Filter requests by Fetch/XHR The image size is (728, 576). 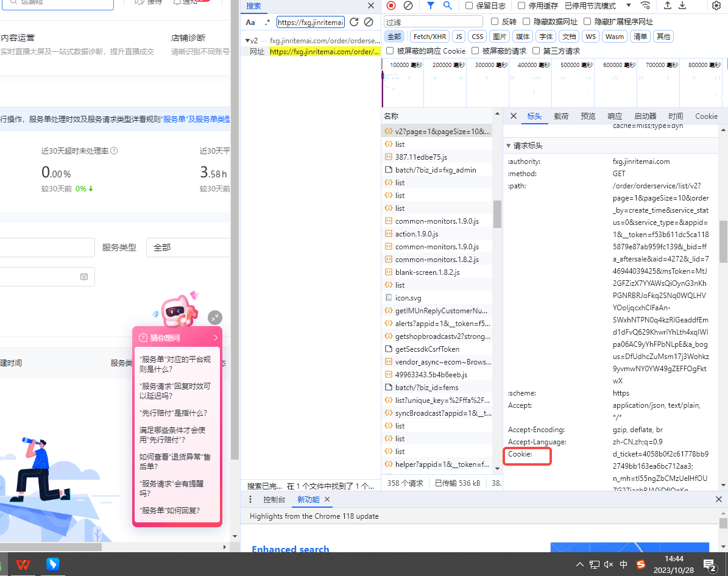[429, 36]
